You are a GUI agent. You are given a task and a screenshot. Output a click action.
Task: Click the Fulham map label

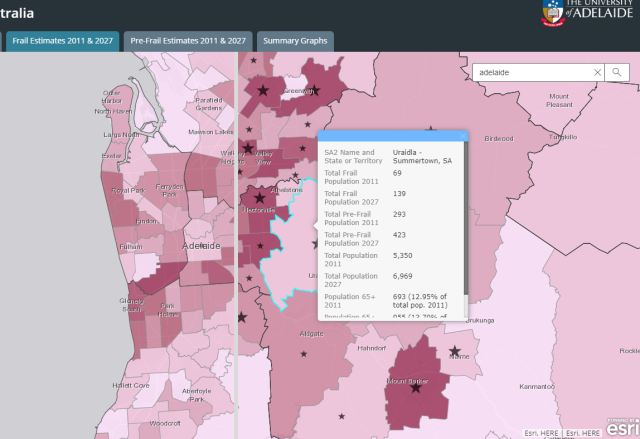[x=131, y=247]
